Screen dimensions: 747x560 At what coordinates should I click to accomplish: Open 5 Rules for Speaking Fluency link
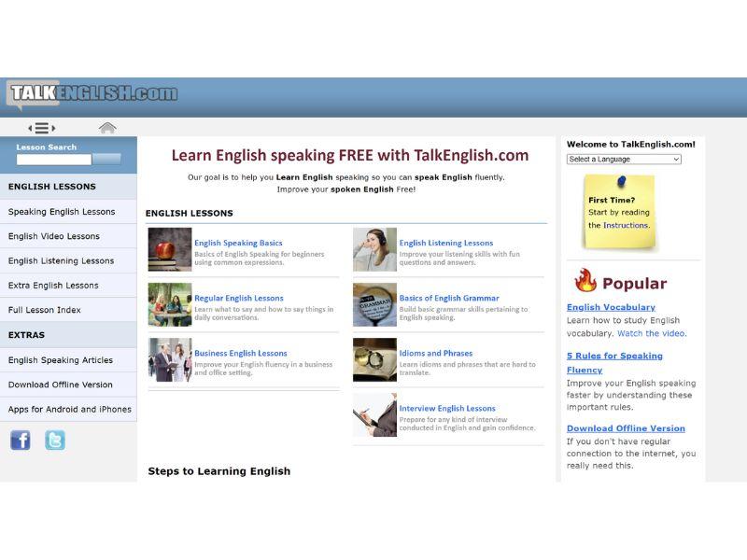pos(614,363)
